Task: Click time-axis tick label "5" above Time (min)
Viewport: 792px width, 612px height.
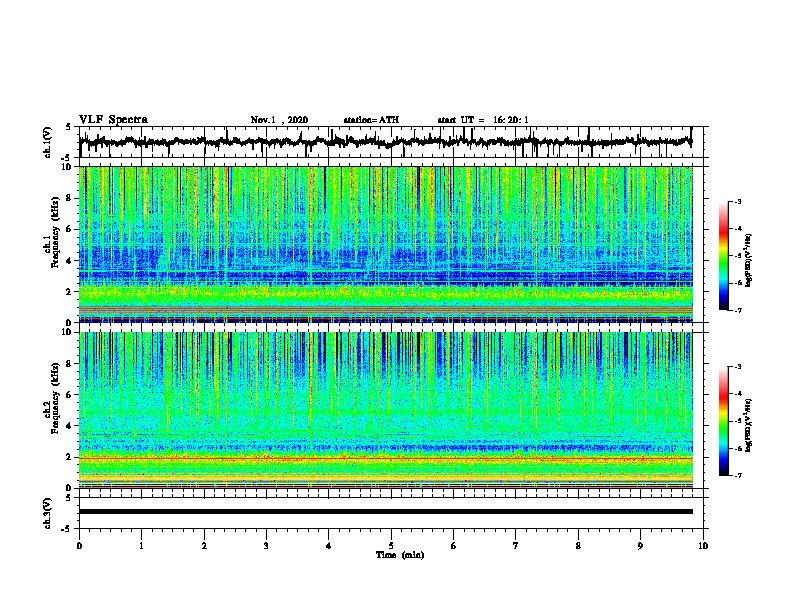Action: 391,546
